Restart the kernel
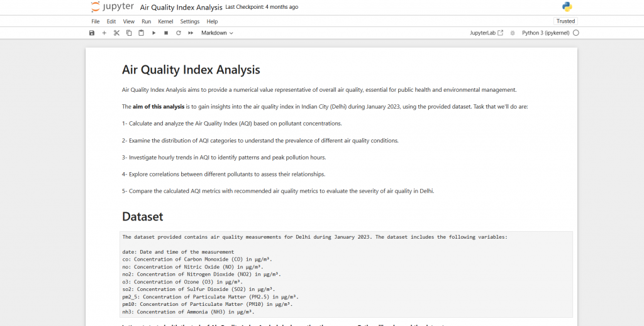This screenshot has height=326, width=644. (179, 33)
